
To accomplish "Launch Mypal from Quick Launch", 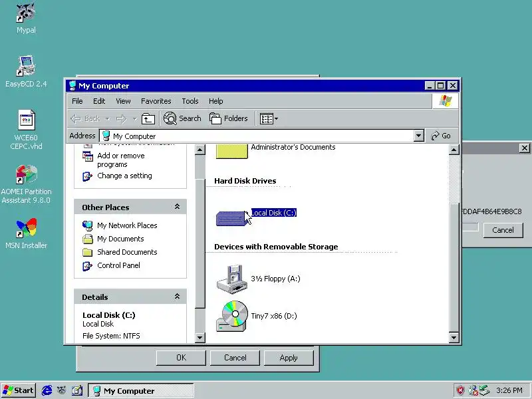I will click(x=61, y=390).
